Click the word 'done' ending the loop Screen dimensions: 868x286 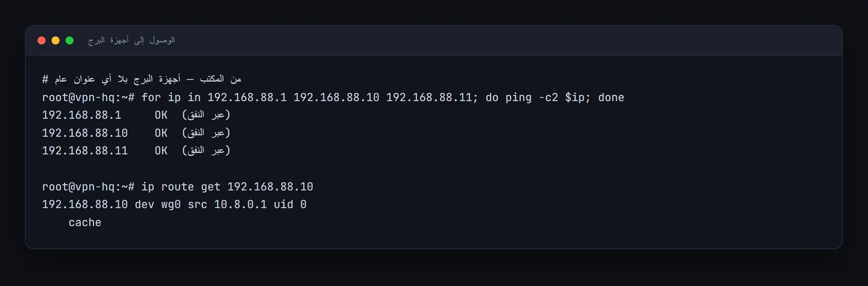611,98
